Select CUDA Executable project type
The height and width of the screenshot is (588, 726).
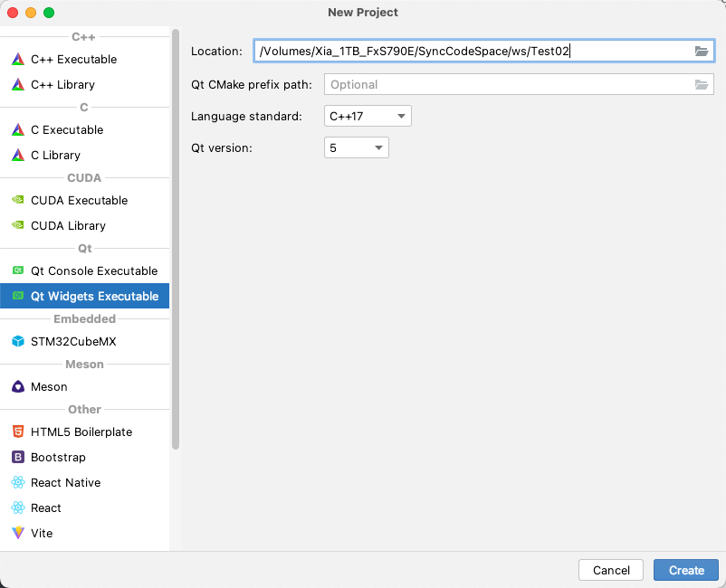(x=85, y=200)
